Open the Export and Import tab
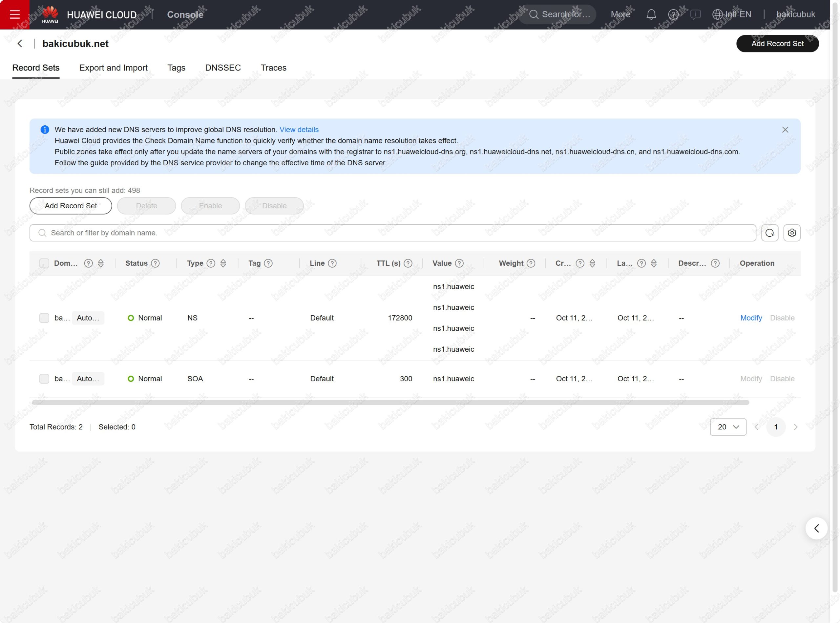840x623 pixels. 113,68
